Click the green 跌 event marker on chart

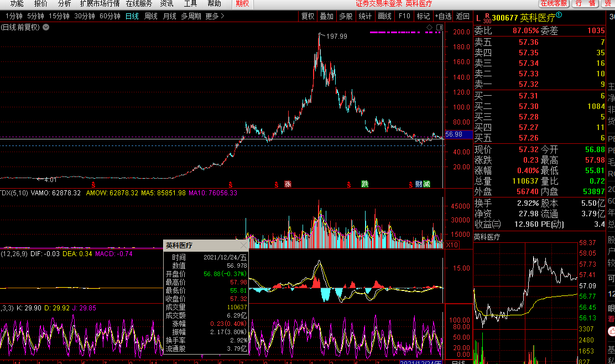pos(364,184)
